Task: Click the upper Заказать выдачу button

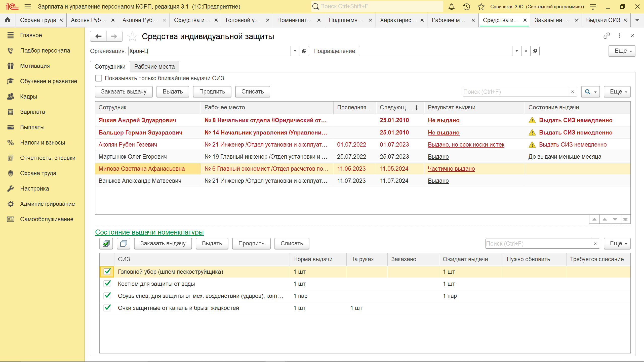Action: pos(124,92)
